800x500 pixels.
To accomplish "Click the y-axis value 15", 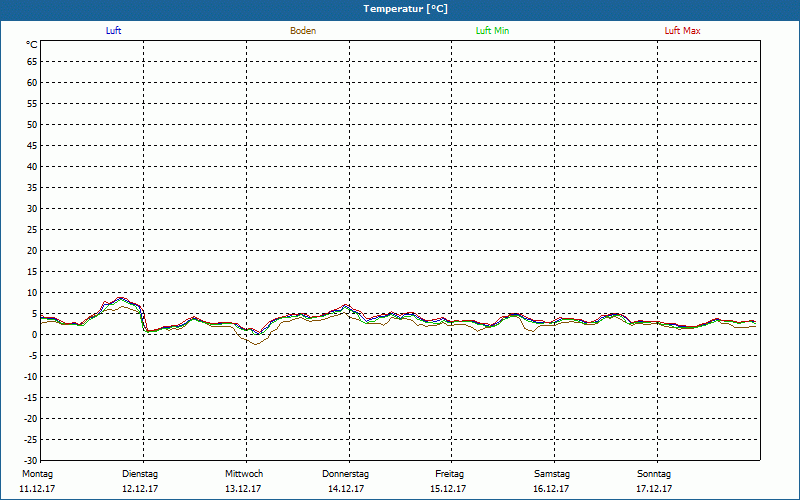I will (x=32, y=272).
